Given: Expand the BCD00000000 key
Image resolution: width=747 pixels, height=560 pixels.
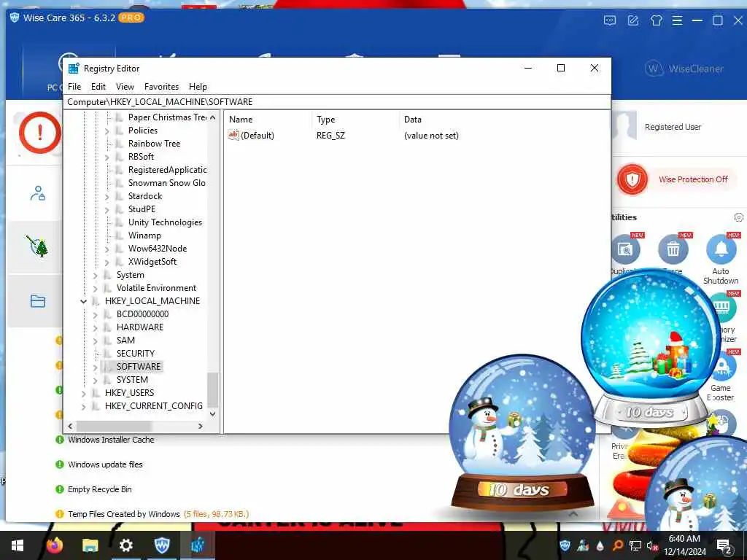Looking at the screenshot, I should point(96,315).
